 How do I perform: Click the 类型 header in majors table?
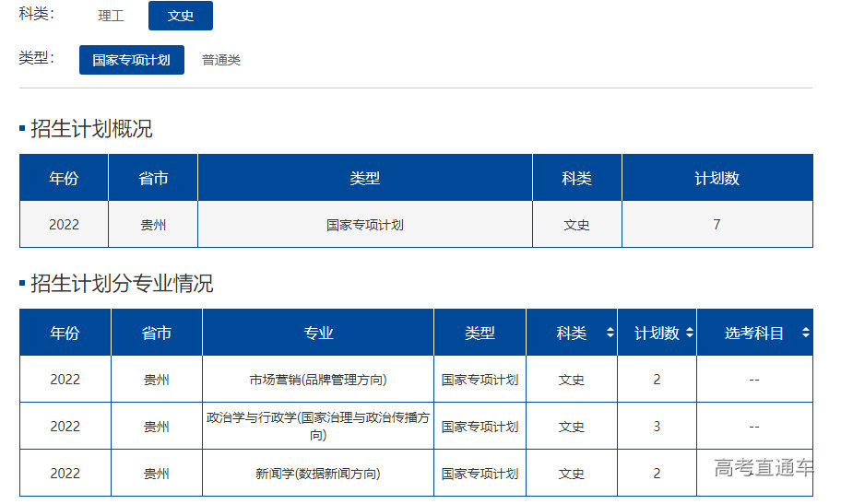pyautogui.click(x=480, y=334)
